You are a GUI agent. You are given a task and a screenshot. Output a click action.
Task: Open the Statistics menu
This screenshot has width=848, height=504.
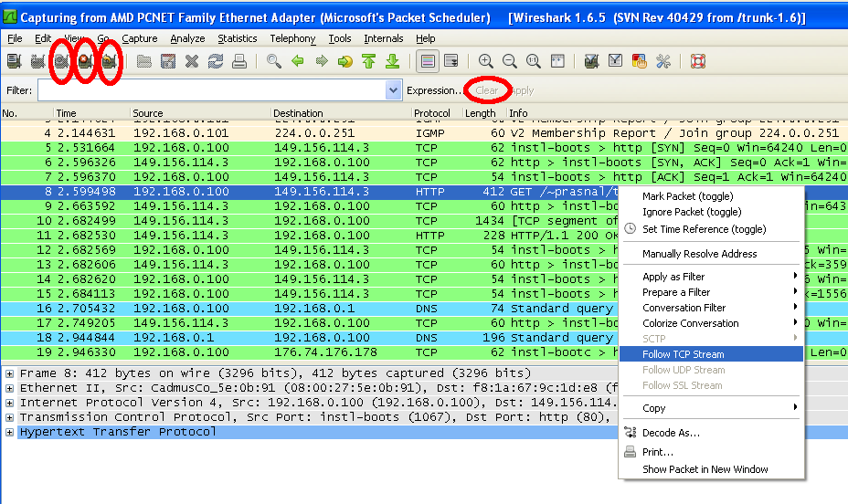237,38
